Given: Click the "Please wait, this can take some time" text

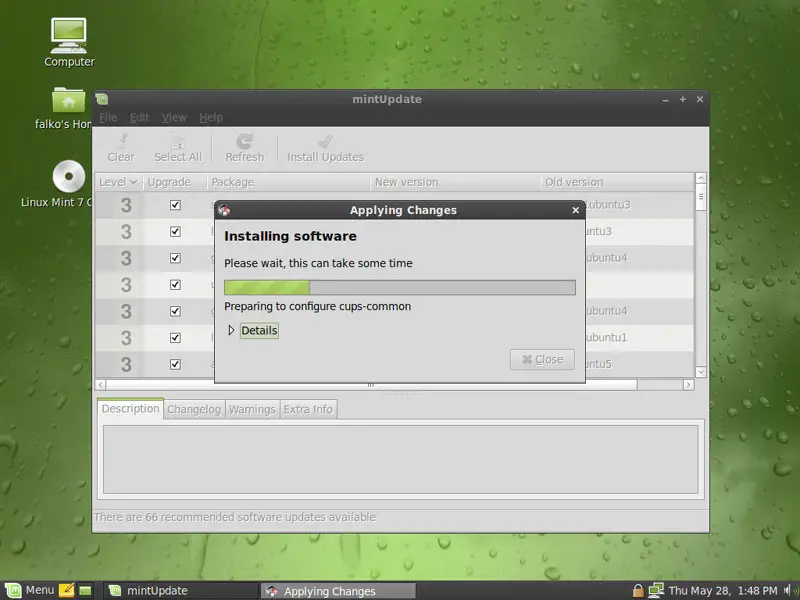Looking at the screenshot, I should 318,263.
